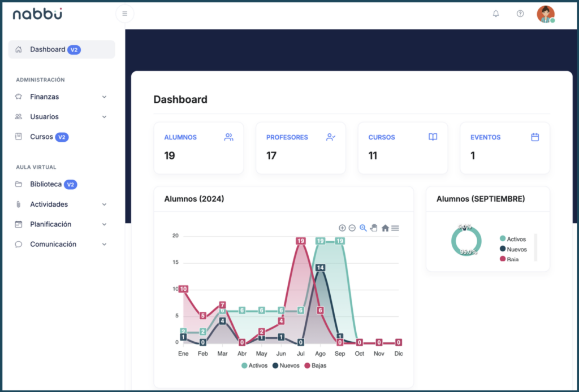This screenshot has width=579, height=392.
Task: Click the notification bell icon
Action: point(496,14)
